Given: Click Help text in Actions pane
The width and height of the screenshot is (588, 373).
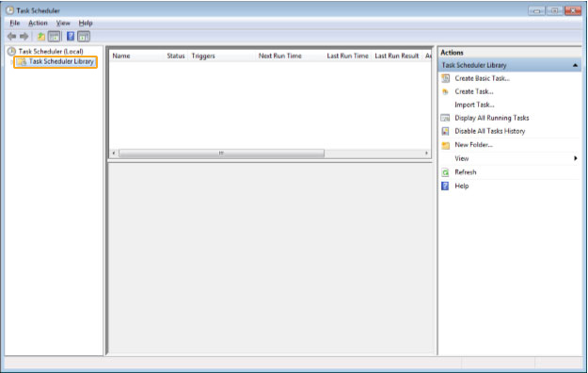Looking at the screenshot, I should click(x=462, y=186).
